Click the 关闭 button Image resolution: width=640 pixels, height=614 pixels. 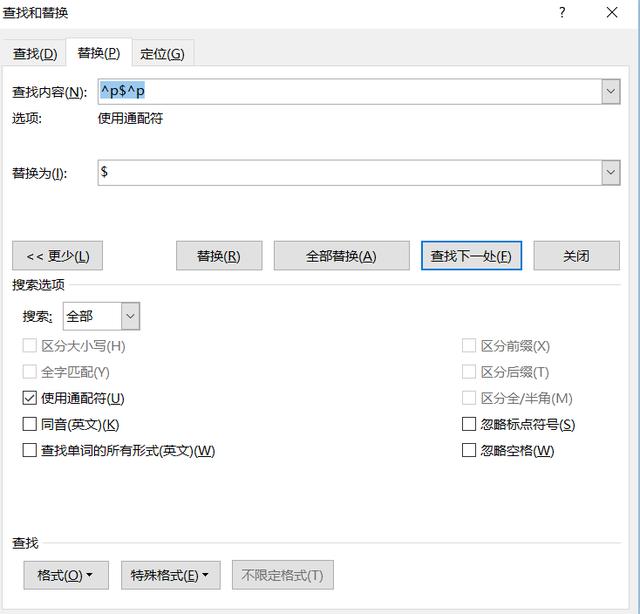(577, 256)
